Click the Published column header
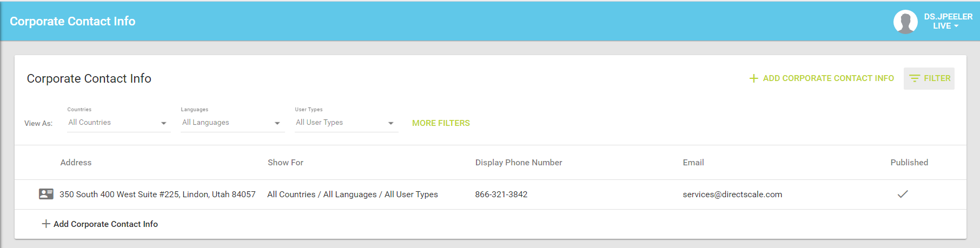The width and height of the screenshot is (980, 248). 909,163
